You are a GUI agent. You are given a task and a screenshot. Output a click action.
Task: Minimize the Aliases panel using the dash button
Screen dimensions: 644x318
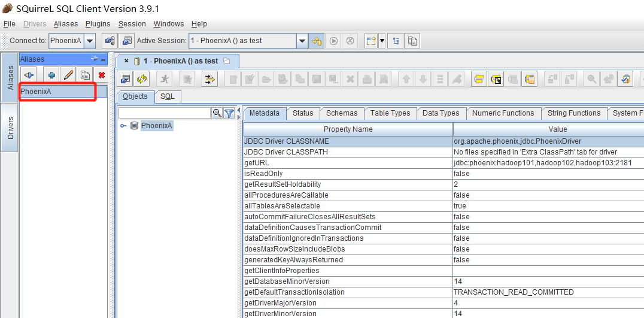[103, 59]
